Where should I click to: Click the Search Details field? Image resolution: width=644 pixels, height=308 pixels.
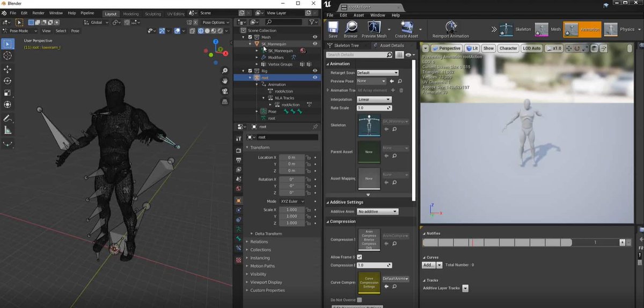359,55
